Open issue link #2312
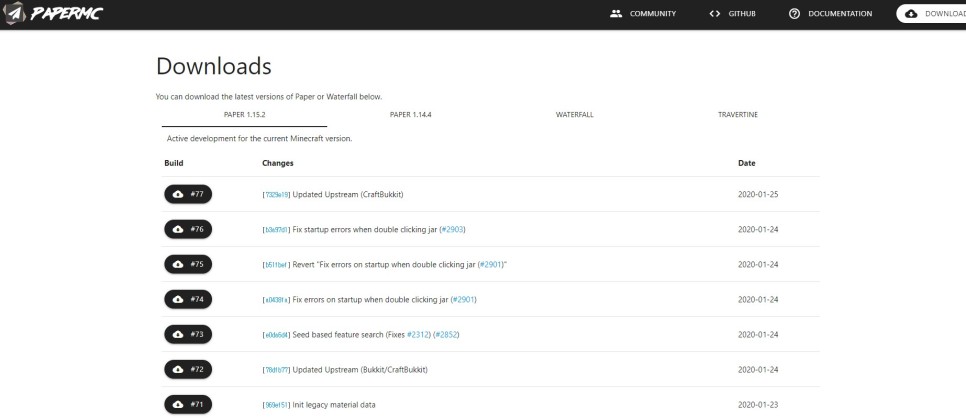Screen dimensions: 966x420 point(417,334)
